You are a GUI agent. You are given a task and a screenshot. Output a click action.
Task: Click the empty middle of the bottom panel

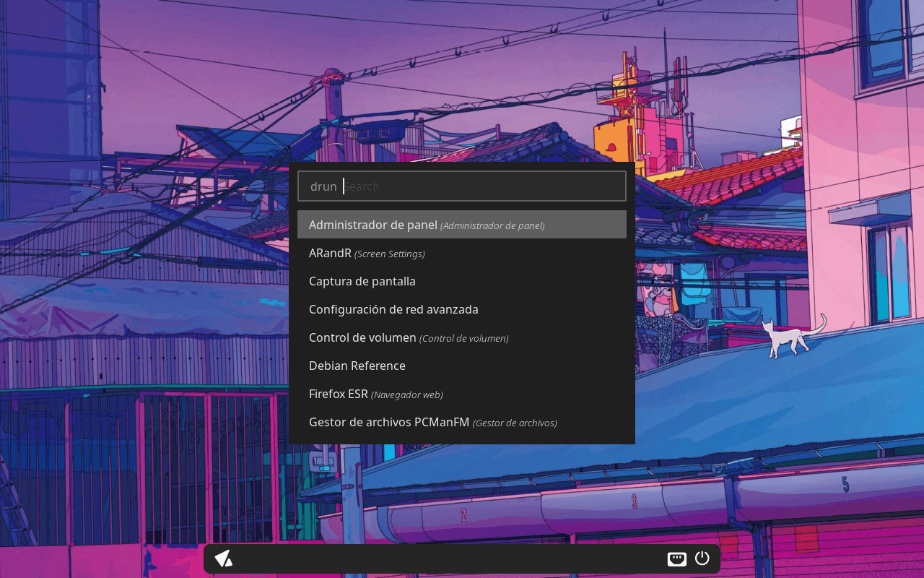click(448, 558)
